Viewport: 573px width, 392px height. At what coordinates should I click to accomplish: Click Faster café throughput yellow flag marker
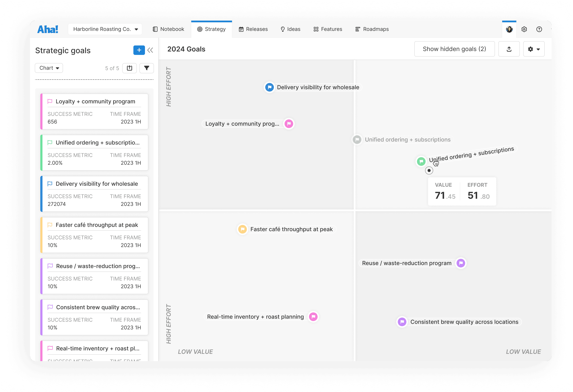coord(242,229)
